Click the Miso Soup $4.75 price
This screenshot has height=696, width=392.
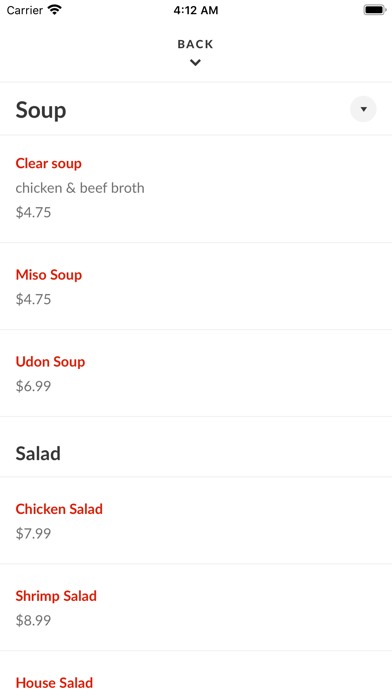pyautogui.click(x=33, y=299)
